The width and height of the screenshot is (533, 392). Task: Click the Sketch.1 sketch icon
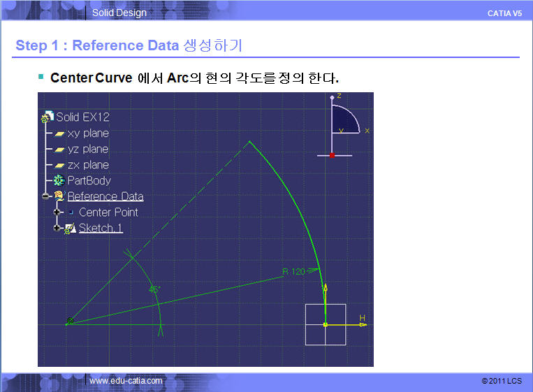[x=70, y=228]
